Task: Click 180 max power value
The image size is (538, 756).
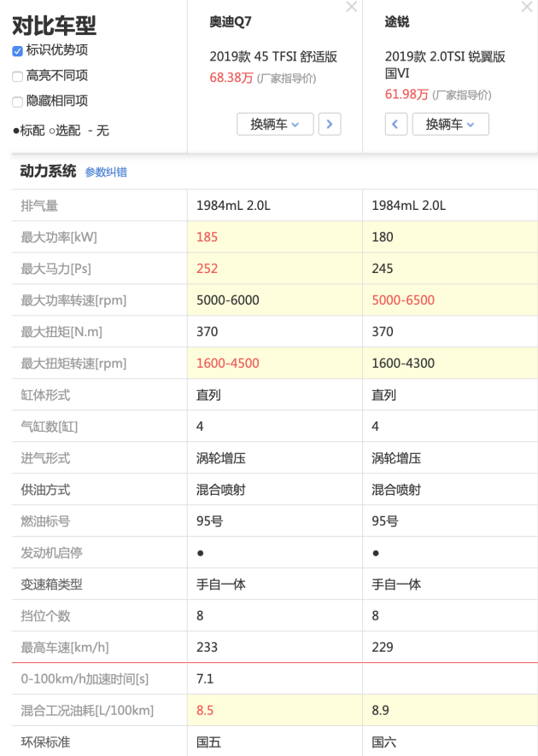Action: (x=382, y=237)
